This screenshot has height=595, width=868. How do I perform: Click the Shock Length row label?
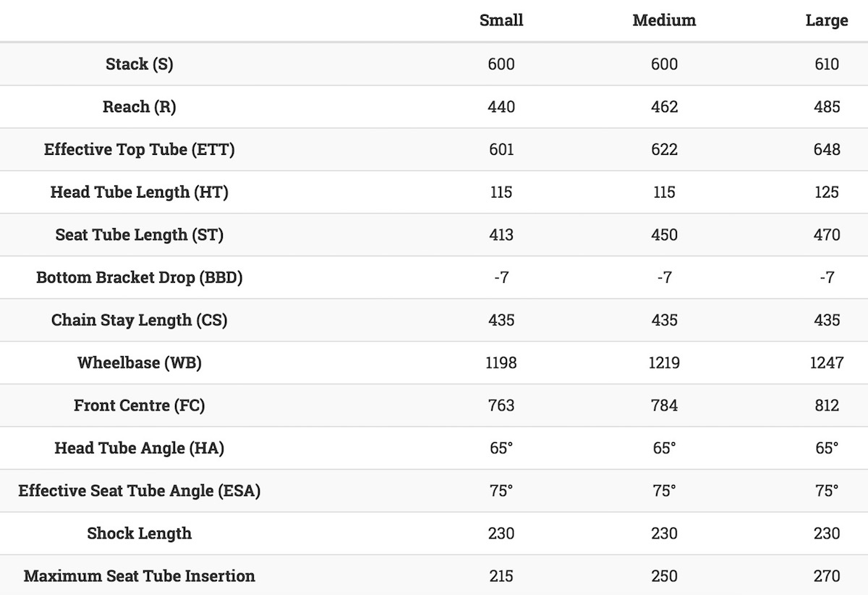140,533
